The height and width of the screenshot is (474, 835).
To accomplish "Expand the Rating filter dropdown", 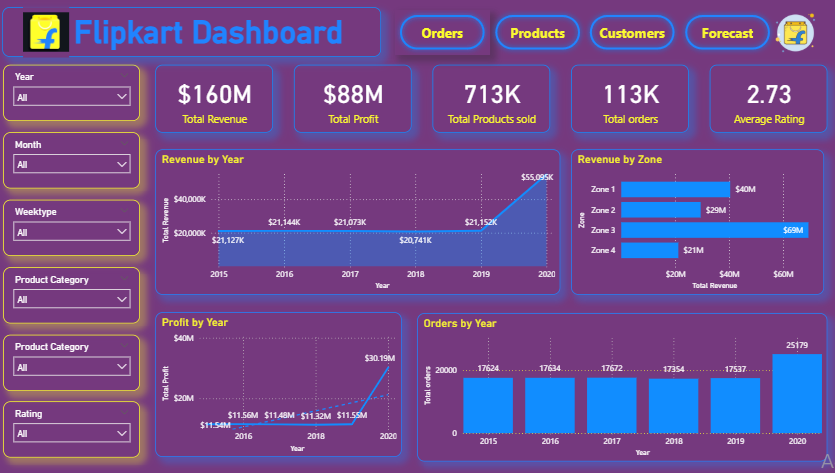I will (72, 434).
